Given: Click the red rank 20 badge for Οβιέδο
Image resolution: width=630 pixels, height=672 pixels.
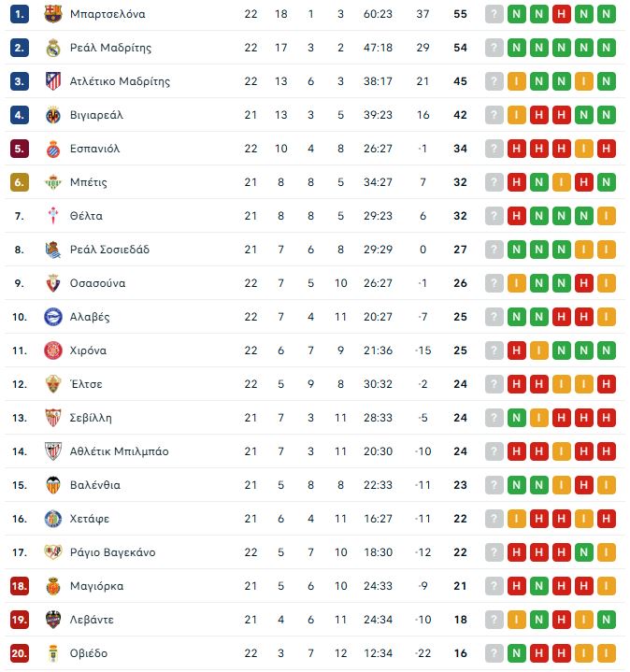Looking at the screenshot, I should pyautogui.click(x=21, y=653).
